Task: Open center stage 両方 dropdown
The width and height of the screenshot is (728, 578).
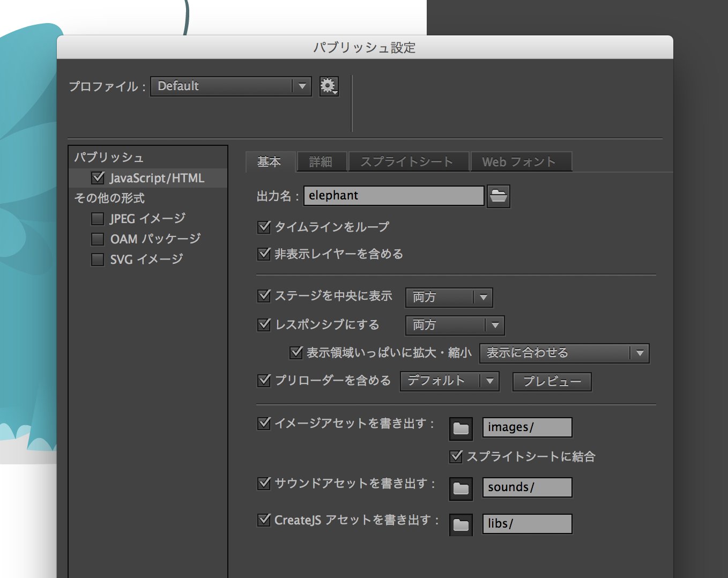Action: coord(449,297)
